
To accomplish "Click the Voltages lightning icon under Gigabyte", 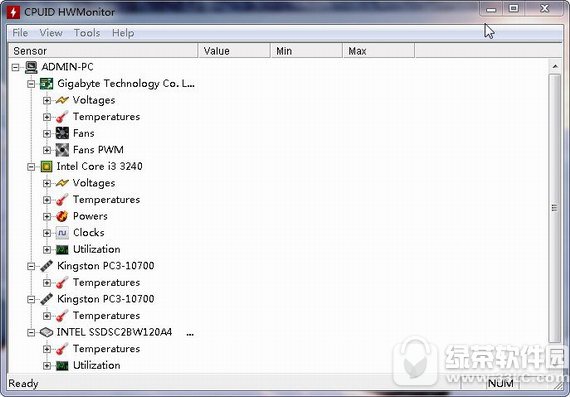I will [62, 100].
